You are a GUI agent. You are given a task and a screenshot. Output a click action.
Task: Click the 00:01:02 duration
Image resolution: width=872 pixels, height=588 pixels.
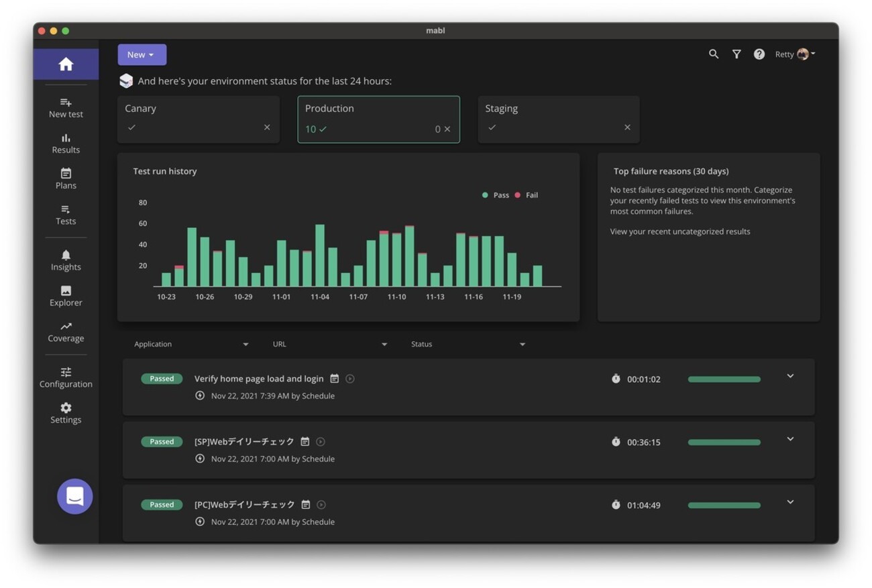tap(644, 379)
